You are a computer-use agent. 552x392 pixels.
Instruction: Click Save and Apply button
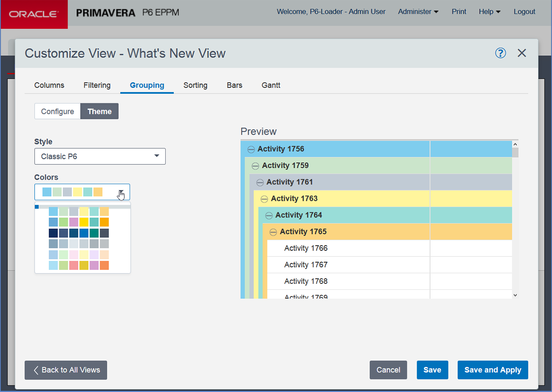(x=492, y=370)
